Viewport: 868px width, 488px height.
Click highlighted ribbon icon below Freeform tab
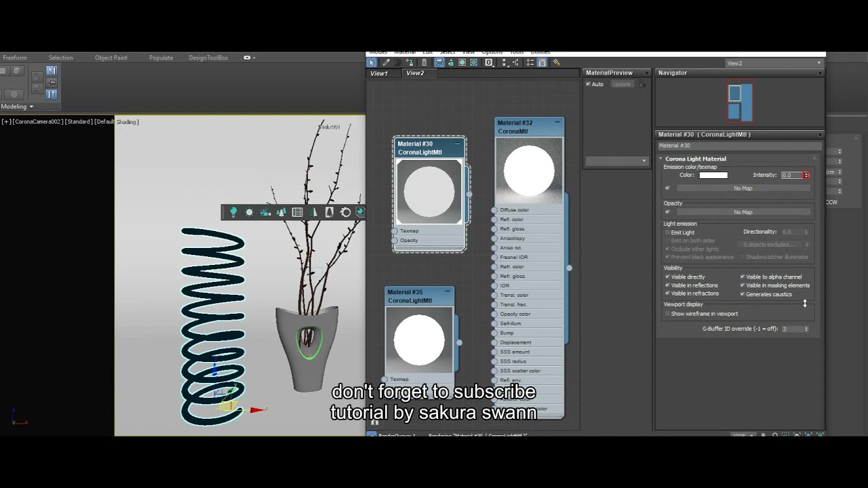(x=52, y=70)
